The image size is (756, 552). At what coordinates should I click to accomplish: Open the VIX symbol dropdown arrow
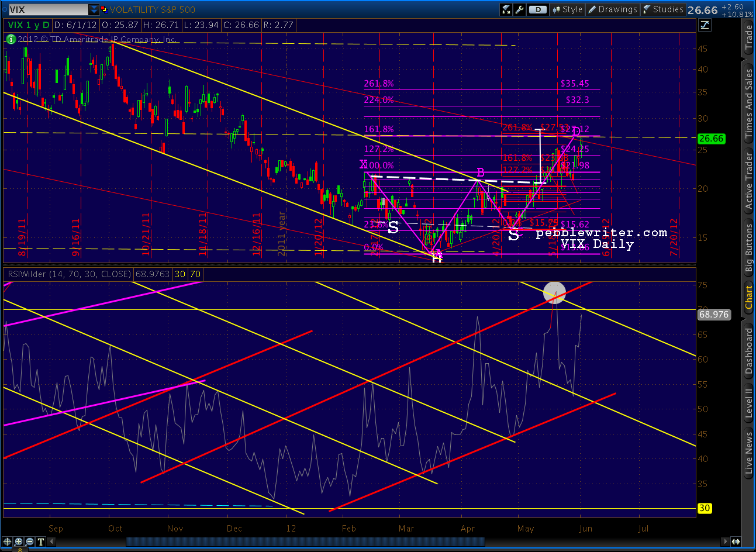94,9
